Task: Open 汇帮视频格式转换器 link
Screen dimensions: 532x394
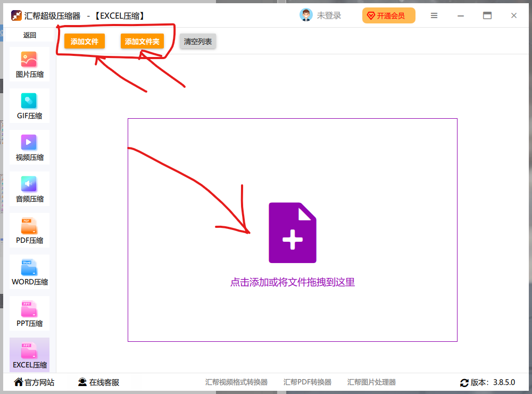Action: (236, 382)
